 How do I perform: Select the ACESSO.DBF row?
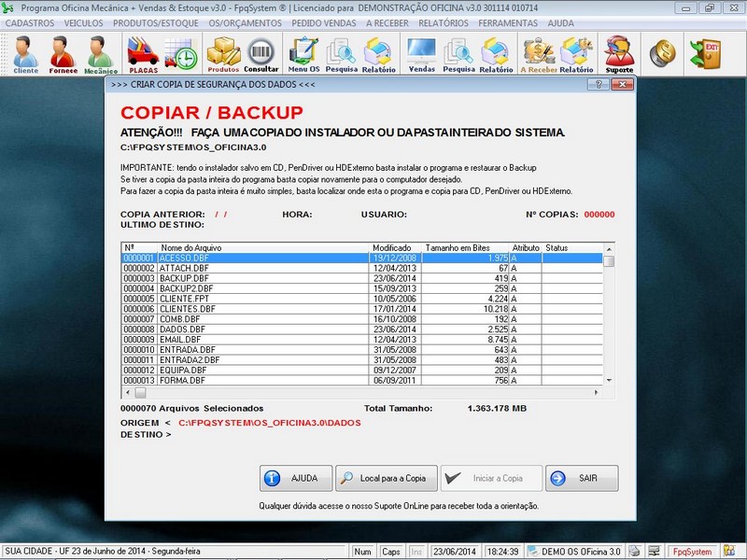coord(362,259)
